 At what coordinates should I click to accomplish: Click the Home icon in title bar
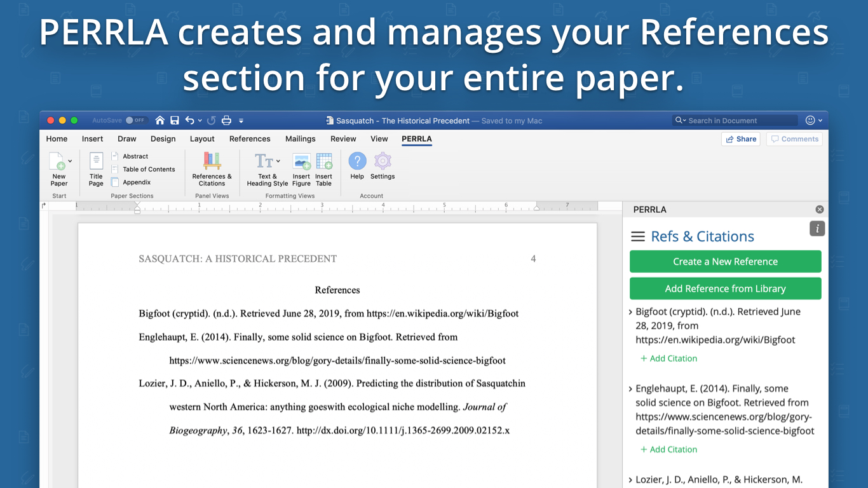(159, 120)
